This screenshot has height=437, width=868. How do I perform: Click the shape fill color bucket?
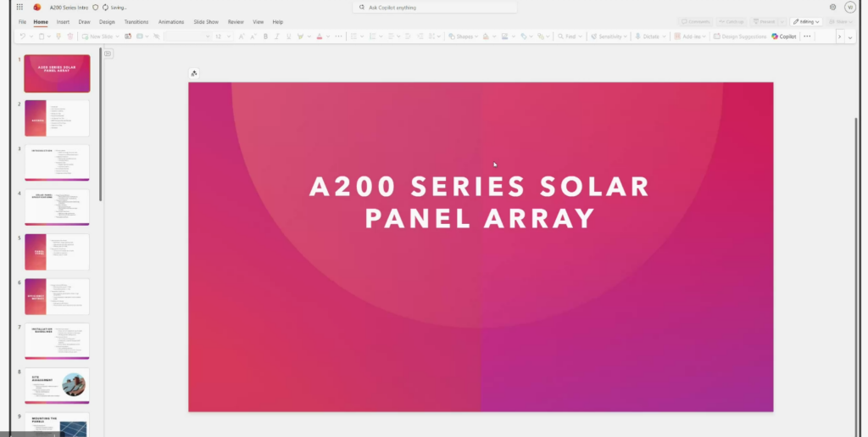point(486,36)
